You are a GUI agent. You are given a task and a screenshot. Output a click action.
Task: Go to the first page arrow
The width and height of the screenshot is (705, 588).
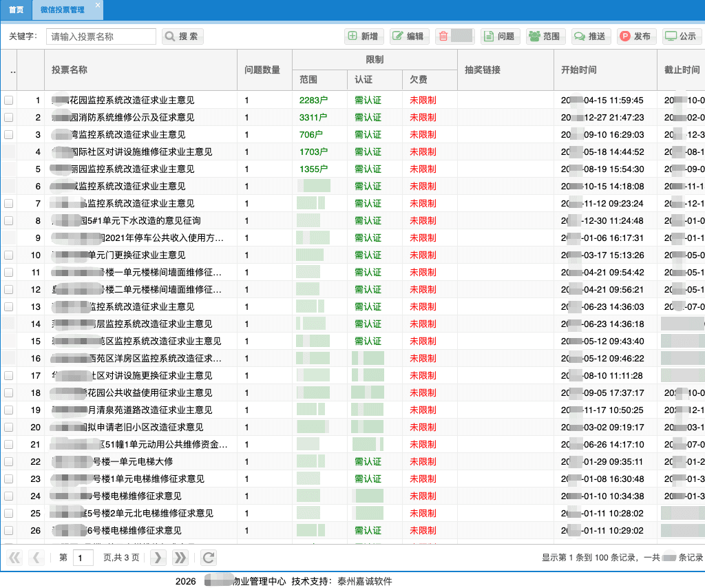[14, 558]
